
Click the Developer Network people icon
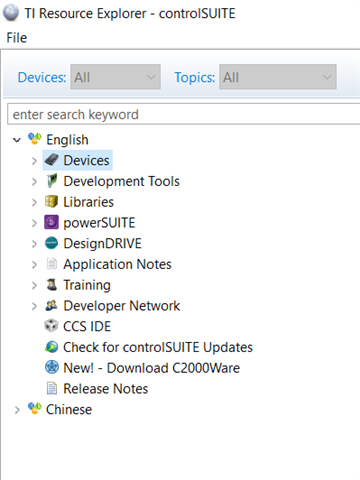click(52, 305)
